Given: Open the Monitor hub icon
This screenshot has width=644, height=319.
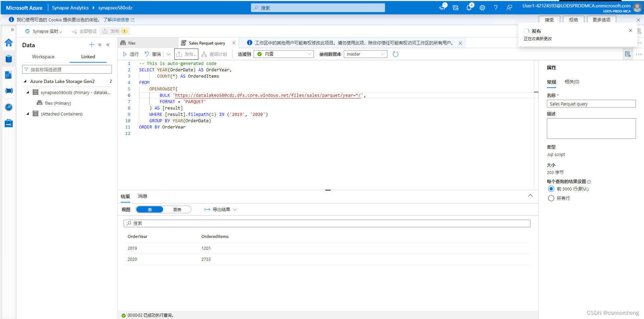Looking at the screenshot, I should (x=9, y=107).
